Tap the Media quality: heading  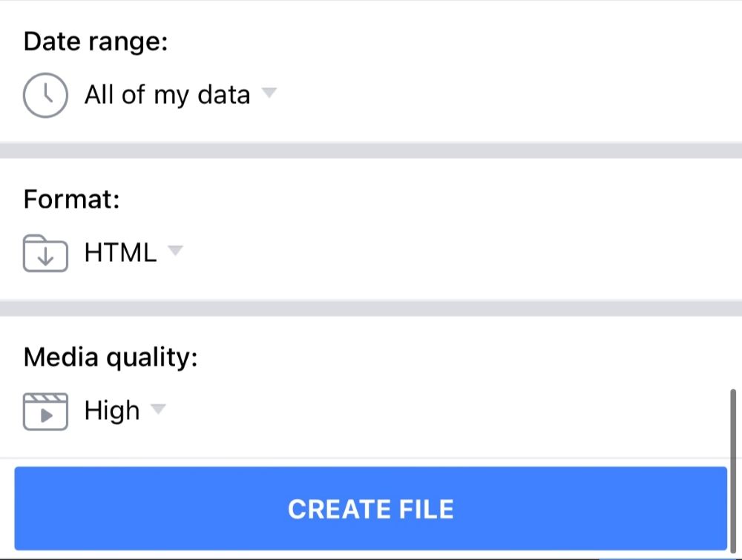[x=111, y=358]
